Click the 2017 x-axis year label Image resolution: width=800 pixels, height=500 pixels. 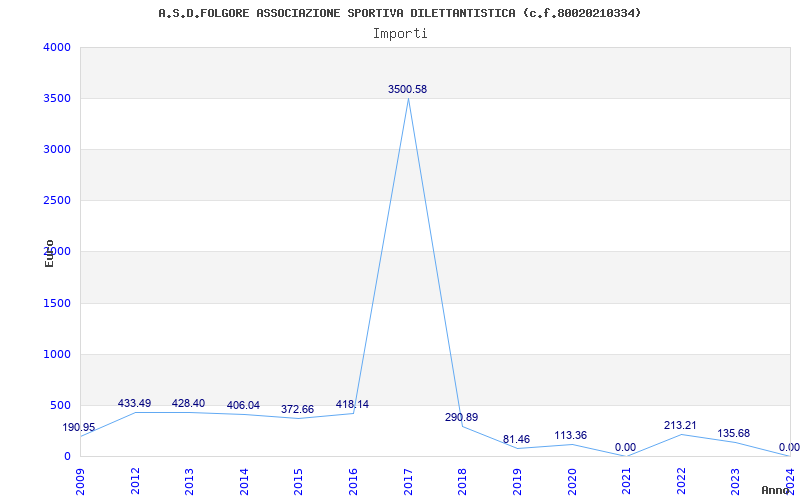[408, 482]
